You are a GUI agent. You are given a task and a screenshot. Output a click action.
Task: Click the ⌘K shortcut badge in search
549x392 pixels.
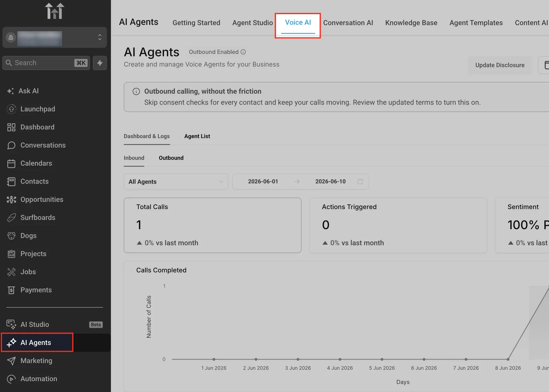click(x=81, y=63)
